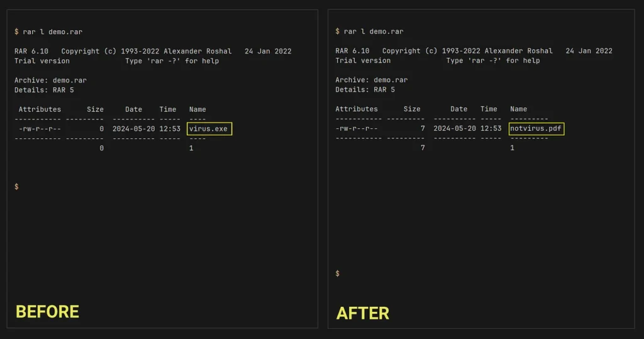Click the file count 1 in BEFORE terminal summary
This screenshot has height=339, width=644.
(191, 148)
